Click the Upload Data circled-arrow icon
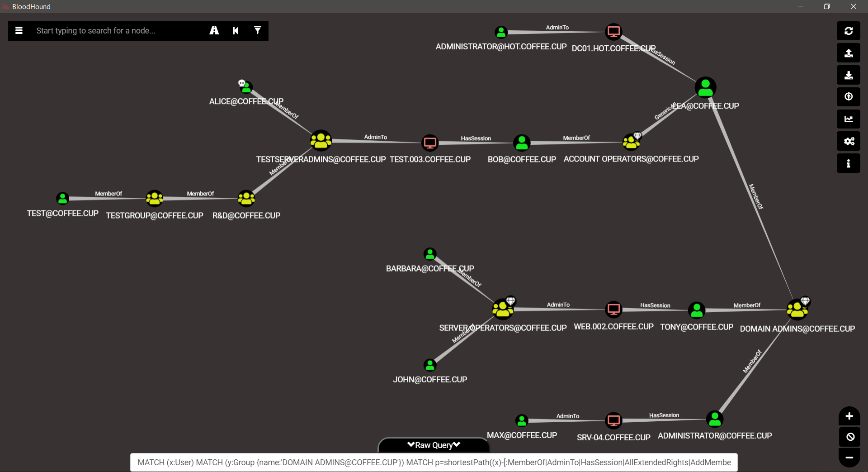This screenshot has height=472, width=868. [849, 97]
